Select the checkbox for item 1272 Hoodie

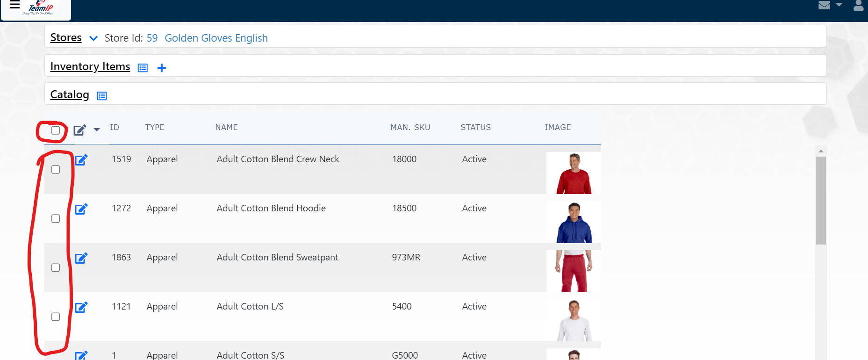click(x=56, y=219)
